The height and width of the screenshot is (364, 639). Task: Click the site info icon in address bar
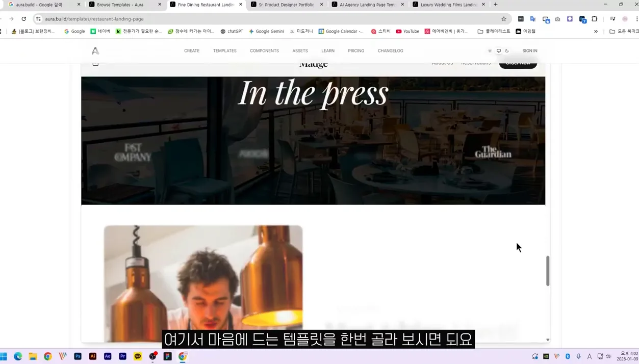click(x=38, y=19)
